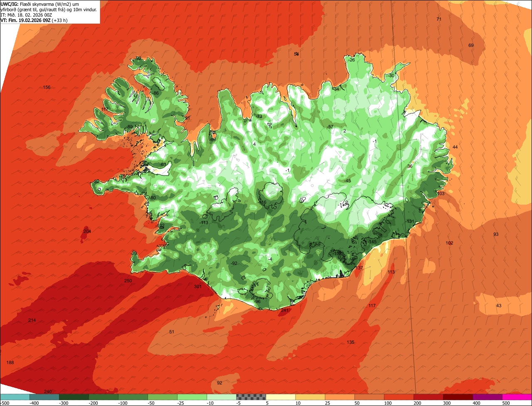Click the checkered legend swatch between -5 and 5
The width and height of the screenshot is (532, 406).
[x=251, y=397]
